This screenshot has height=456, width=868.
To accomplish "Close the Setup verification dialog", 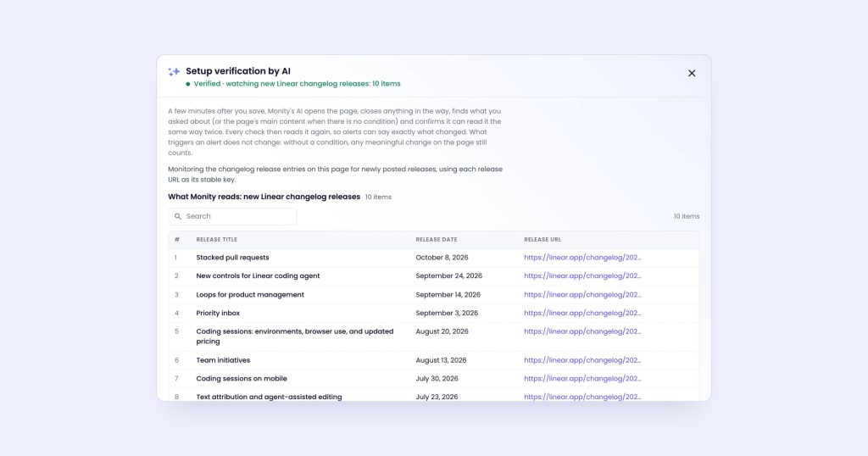I will [692, 73].
